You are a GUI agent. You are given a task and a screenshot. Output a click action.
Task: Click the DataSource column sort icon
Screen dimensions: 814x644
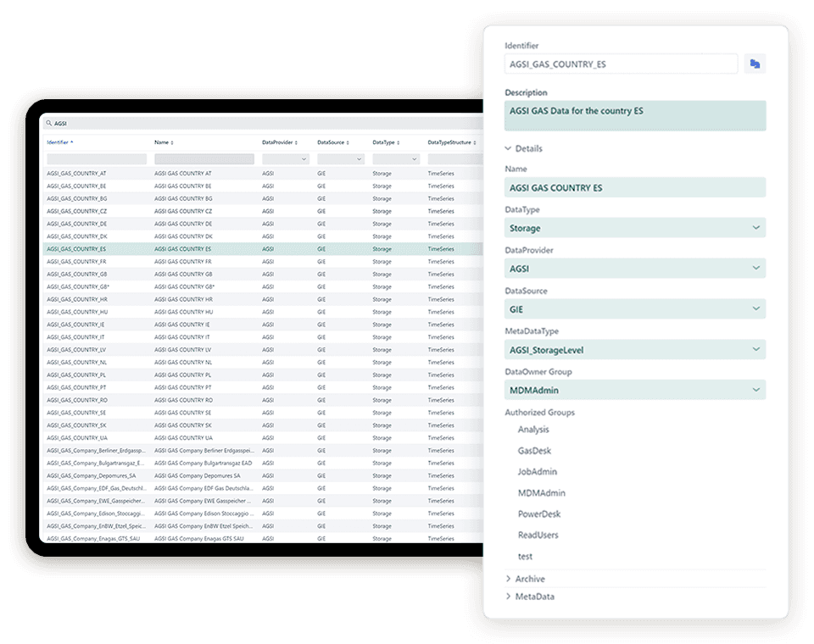click(x=347, y=142)
